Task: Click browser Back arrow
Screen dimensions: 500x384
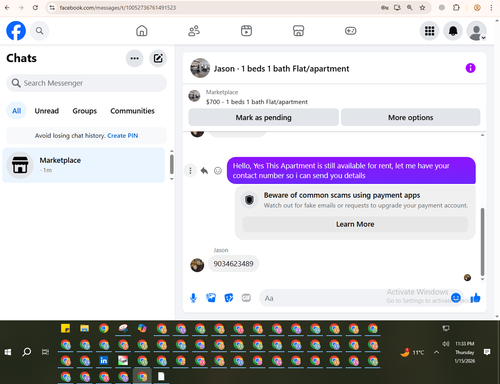Action: pyautogui.click(x=7, y=7)
